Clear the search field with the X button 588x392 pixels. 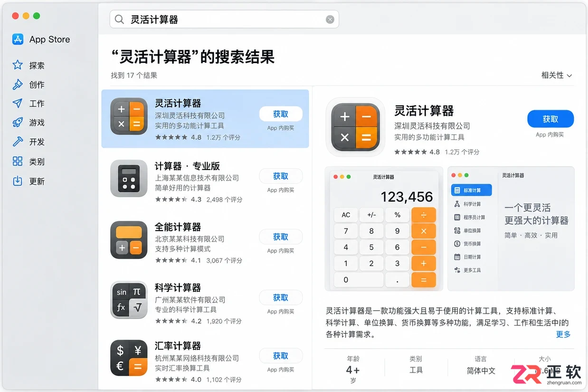330,19
